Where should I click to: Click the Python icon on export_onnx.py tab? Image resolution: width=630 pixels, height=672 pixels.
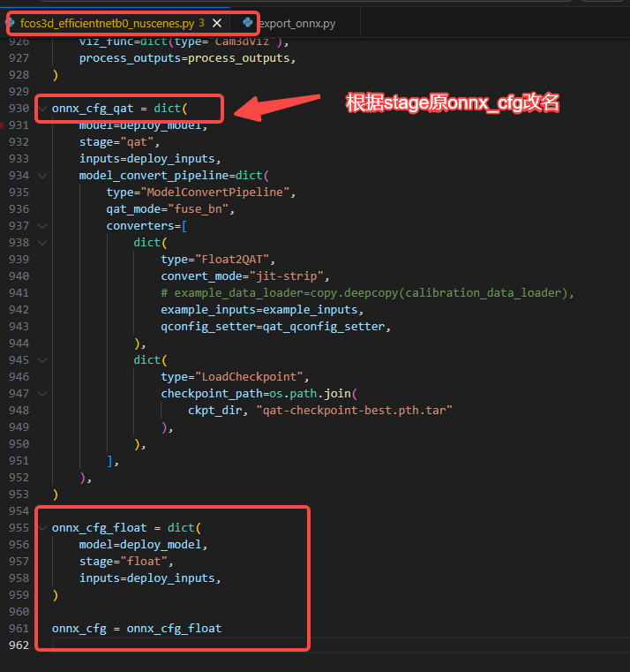click(248, 23)
